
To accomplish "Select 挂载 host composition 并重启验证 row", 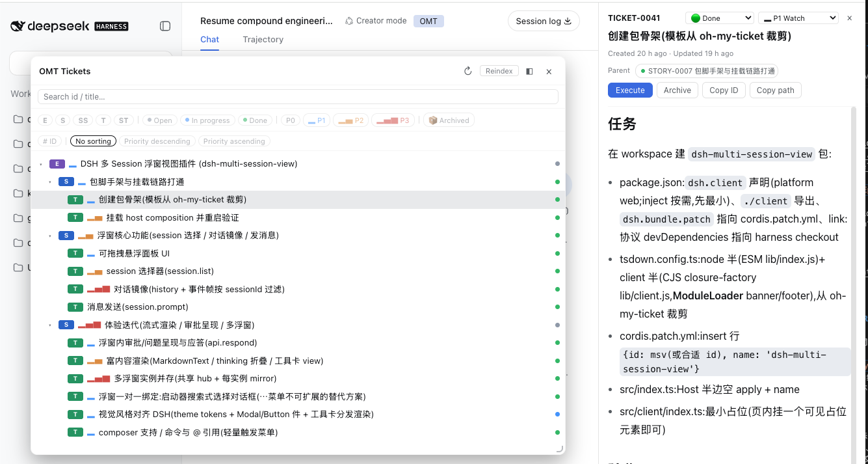I will (x=298, y=217).
